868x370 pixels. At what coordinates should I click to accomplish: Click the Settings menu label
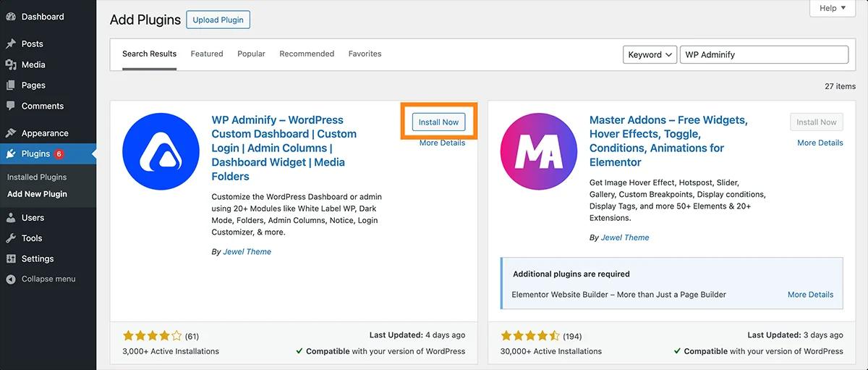(38, 258)
